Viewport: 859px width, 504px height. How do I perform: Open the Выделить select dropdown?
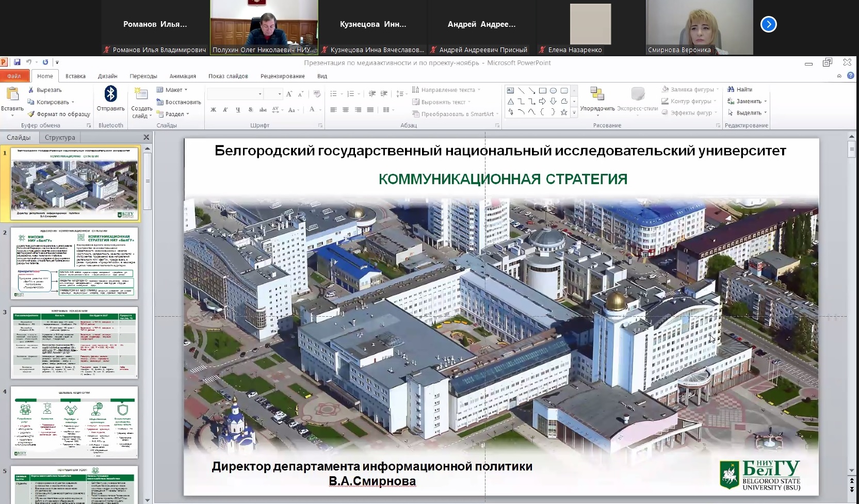point(748,112)
